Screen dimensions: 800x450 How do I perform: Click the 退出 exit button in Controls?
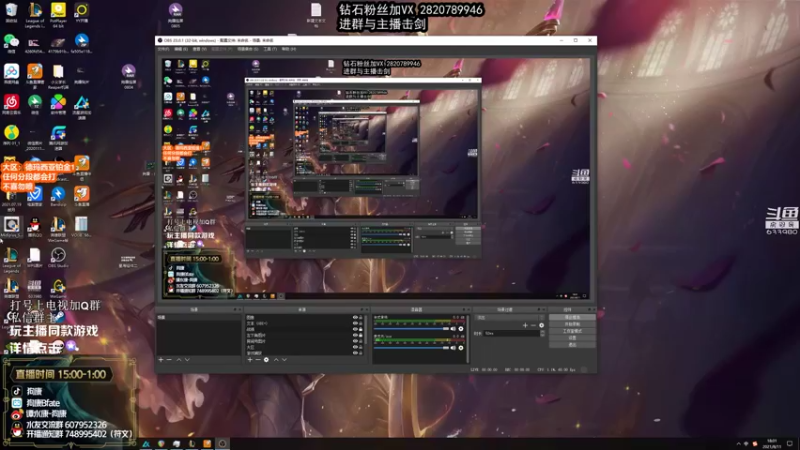572,345
